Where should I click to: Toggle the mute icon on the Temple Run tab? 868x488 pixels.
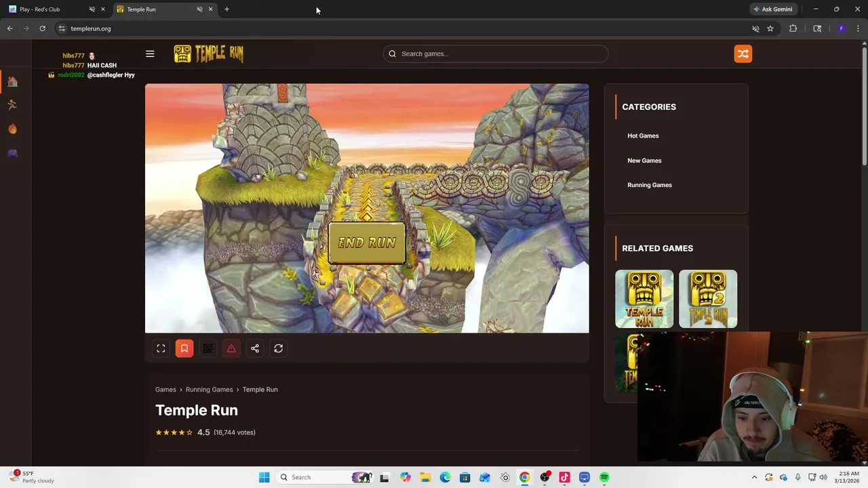(199, 9)
